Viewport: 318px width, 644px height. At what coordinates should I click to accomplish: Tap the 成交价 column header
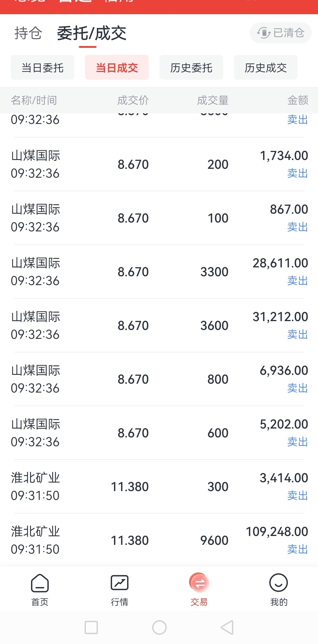[x=133, y=100]
